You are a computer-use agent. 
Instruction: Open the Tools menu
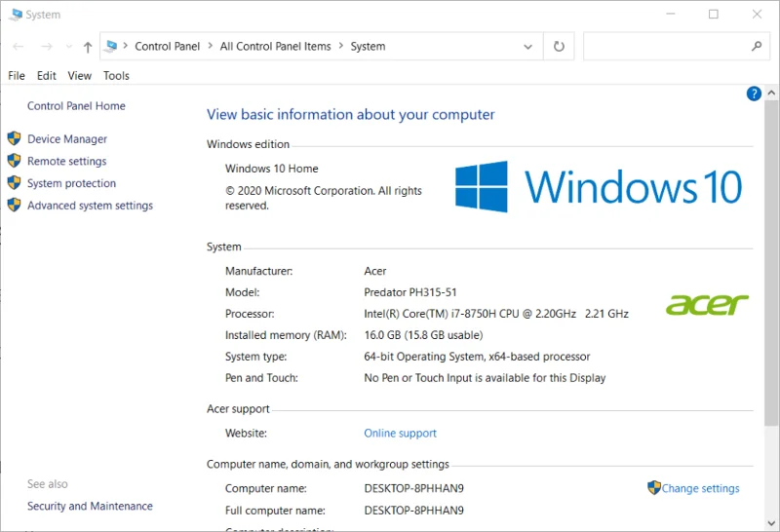click(116, 76)
